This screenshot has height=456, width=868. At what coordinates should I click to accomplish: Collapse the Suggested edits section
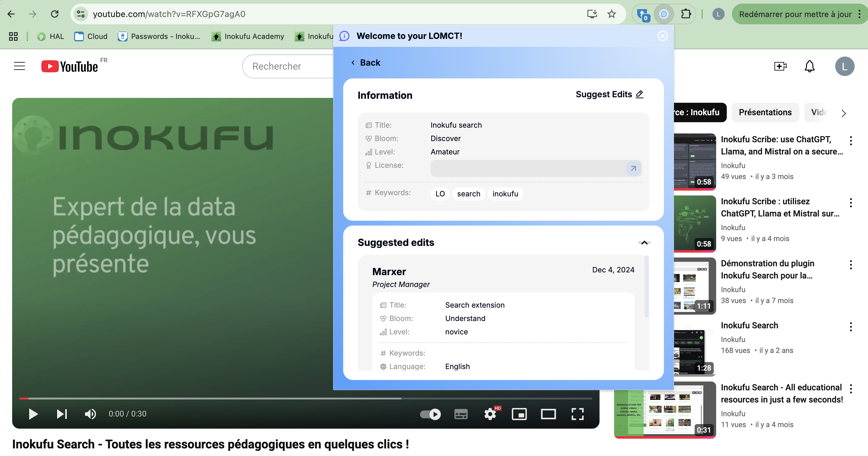point(645,242)
